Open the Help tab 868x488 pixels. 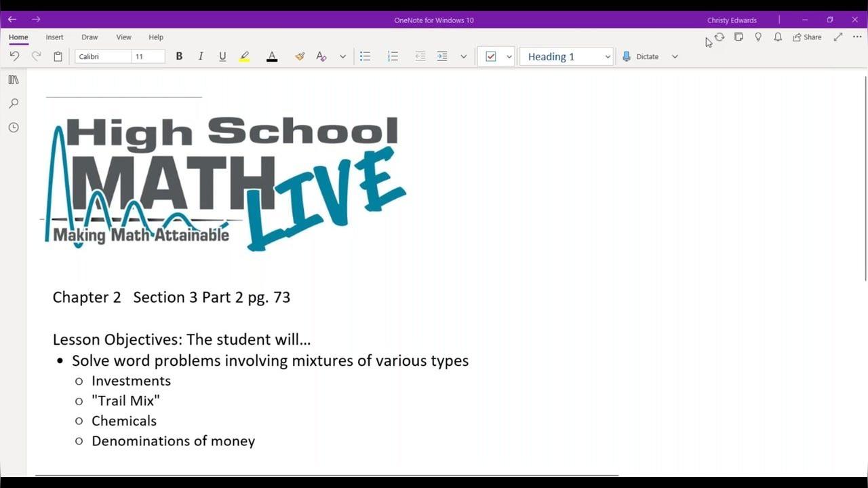click(156, 37)
